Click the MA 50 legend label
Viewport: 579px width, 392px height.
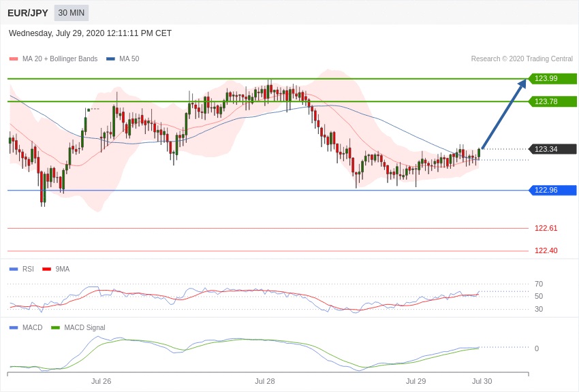129,59
